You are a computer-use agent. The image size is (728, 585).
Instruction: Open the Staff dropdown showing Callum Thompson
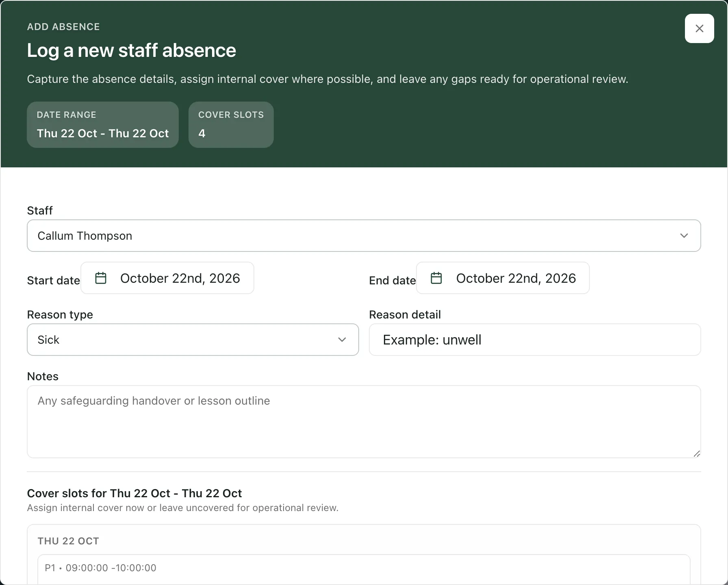[x=364, y=236]
